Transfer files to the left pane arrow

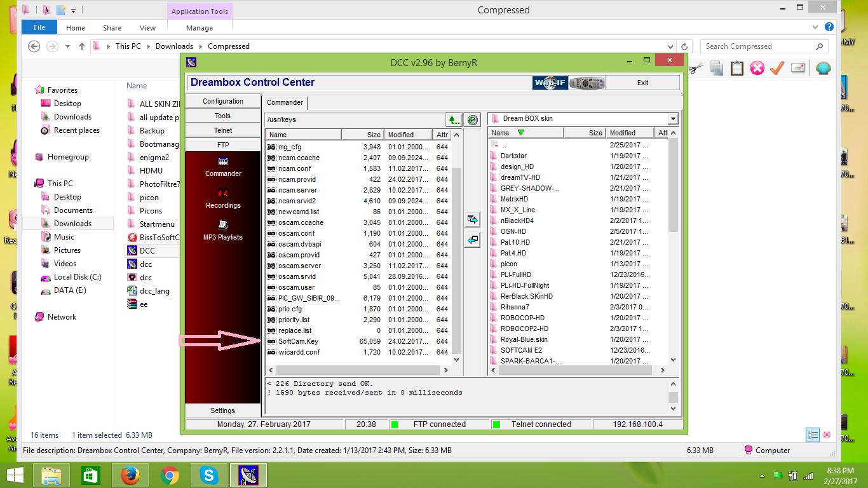coord(472,240)
